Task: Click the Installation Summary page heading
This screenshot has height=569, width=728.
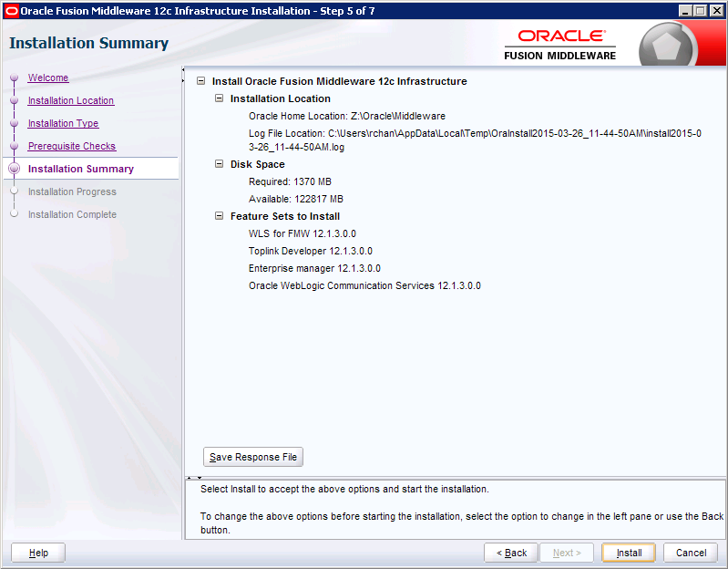Action: (88, 43)
